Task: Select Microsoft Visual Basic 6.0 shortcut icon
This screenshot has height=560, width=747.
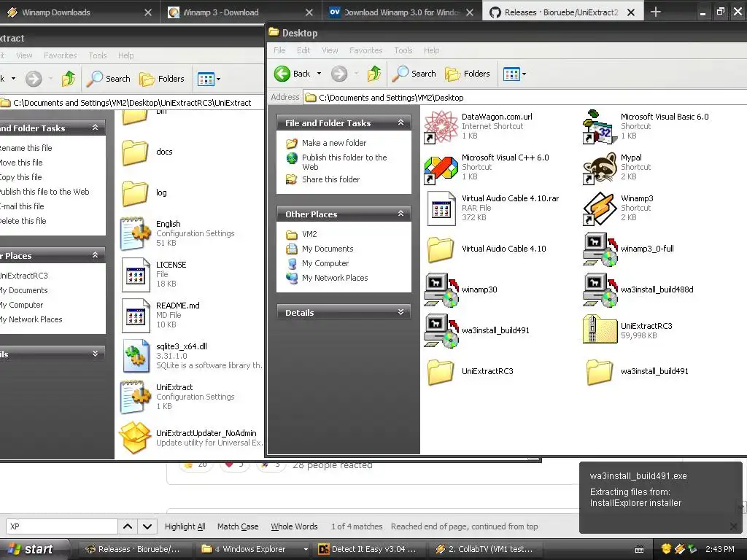Action: click(x=600, y=126)
